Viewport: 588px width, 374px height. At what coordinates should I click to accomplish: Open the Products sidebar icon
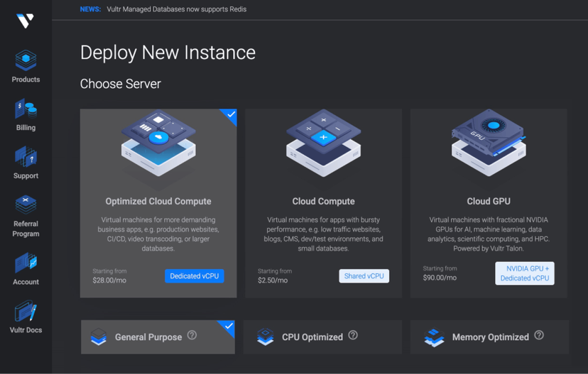click(26, 60)
